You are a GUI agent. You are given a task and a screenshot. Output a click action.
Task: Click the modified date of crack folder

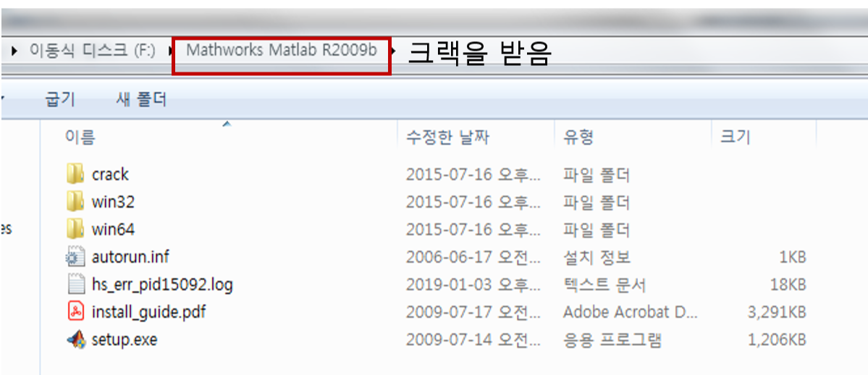473,174
